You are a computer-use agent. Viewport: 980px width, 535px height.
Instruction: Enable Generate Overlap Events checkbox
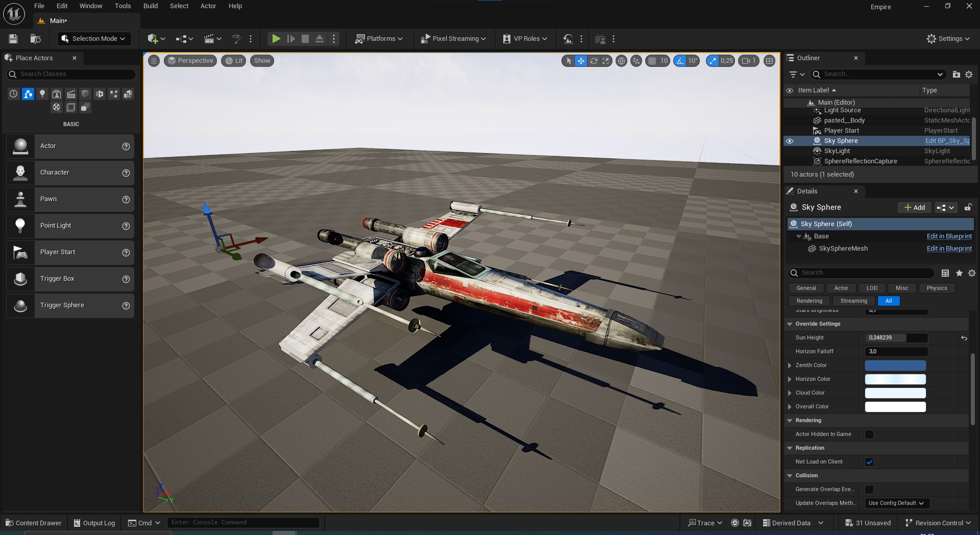pos(869,490)
